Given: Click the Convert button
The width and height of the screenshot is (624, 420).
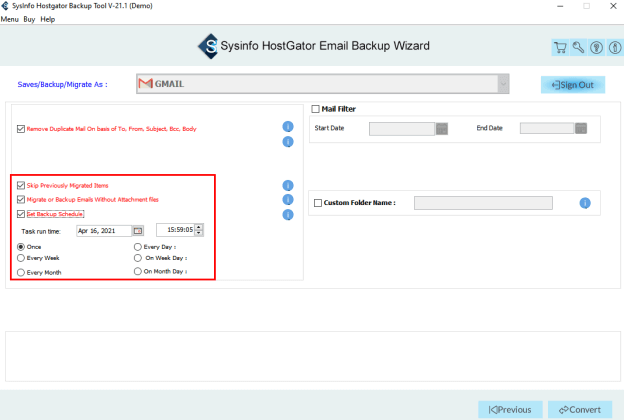Looking at the screenshot, I should 580,410.
